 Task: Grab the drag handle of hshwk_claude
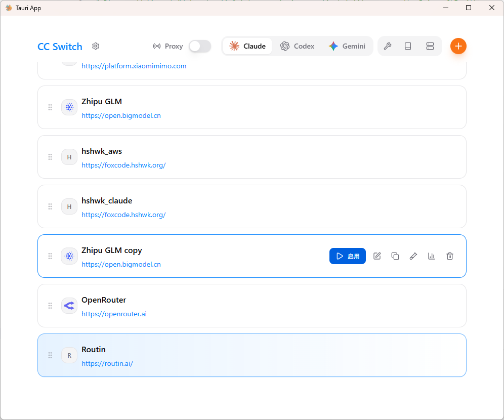(50, 206)
